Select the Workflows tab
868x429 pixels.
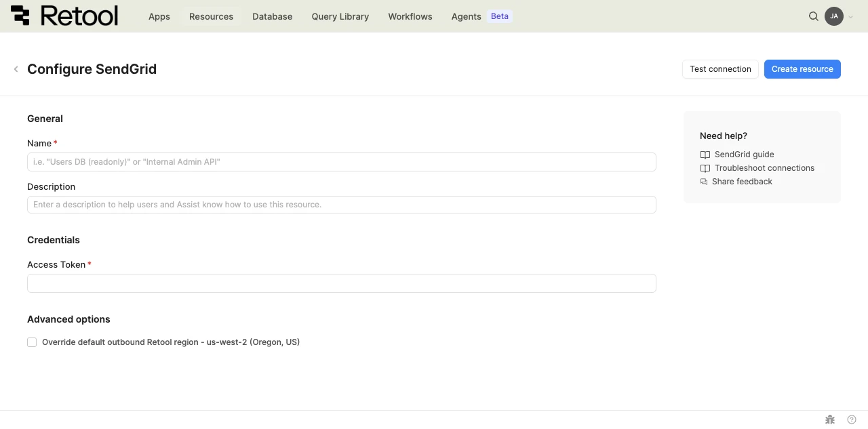pos(410,16)
